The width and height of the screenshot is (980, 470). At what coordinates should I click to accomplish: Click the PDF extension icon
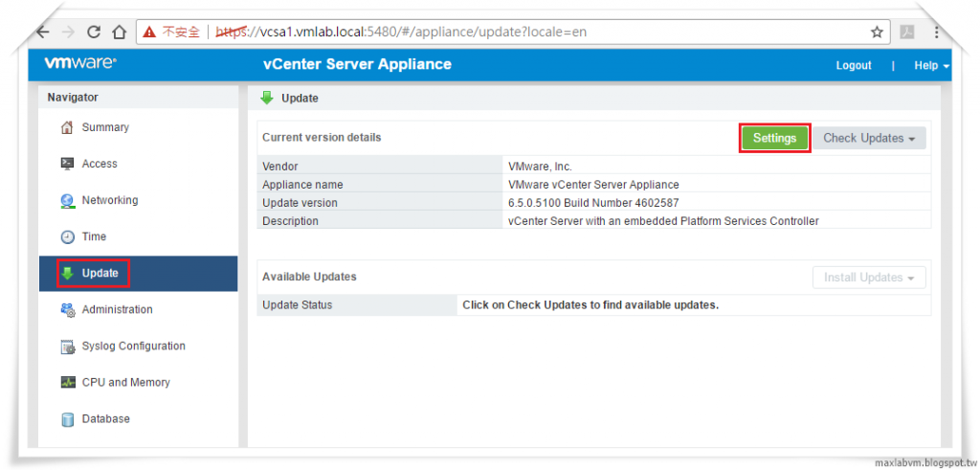[x=907, y=32]
